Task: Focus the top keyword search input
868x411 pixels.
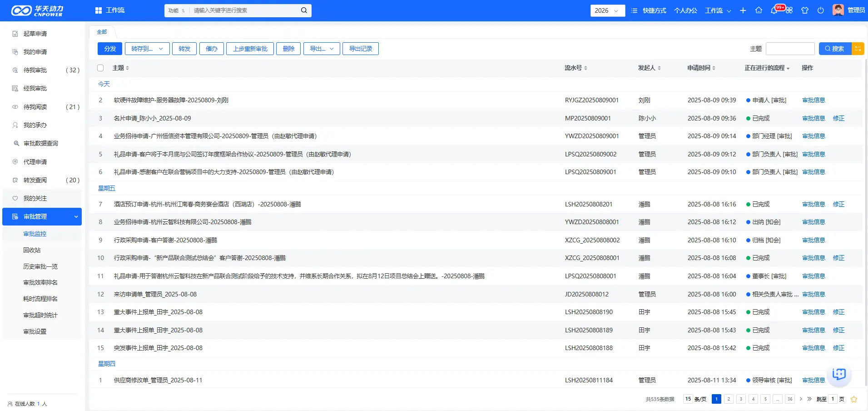Action: tap(244, 10)
